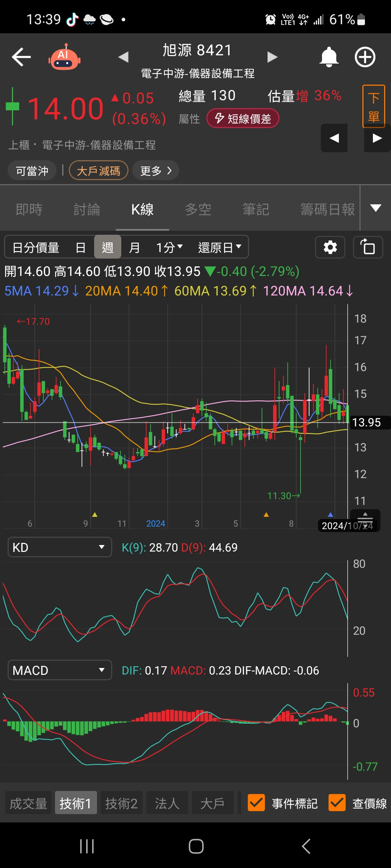
Task: Tap Android back chevron
Action: tap(306, 846)
